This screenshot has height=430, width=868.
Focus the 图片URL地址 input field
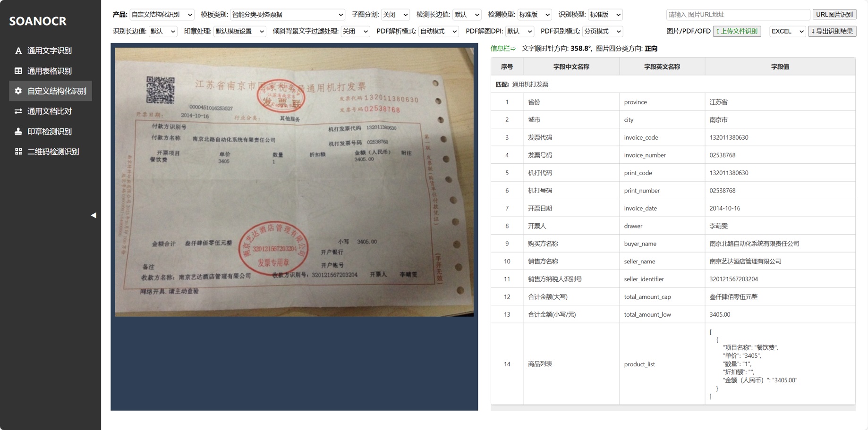[738, 15]
